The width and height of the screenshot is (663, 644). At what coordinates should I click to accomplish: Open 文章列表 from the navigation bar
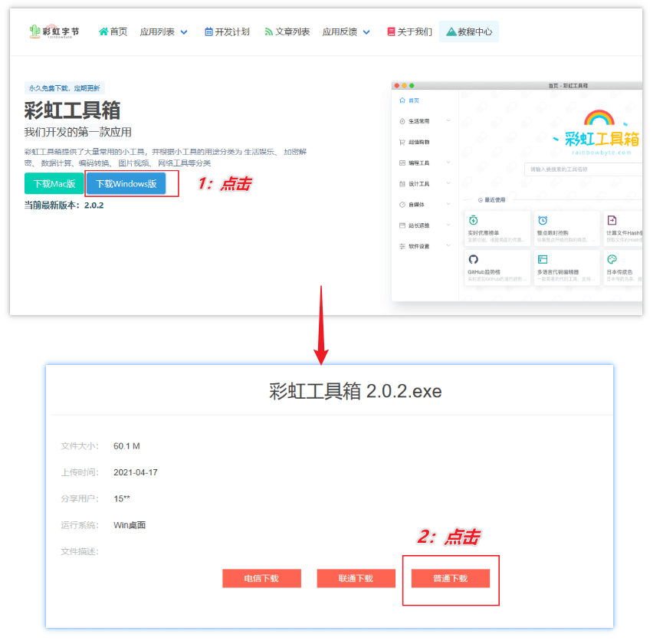pos(290,32)
